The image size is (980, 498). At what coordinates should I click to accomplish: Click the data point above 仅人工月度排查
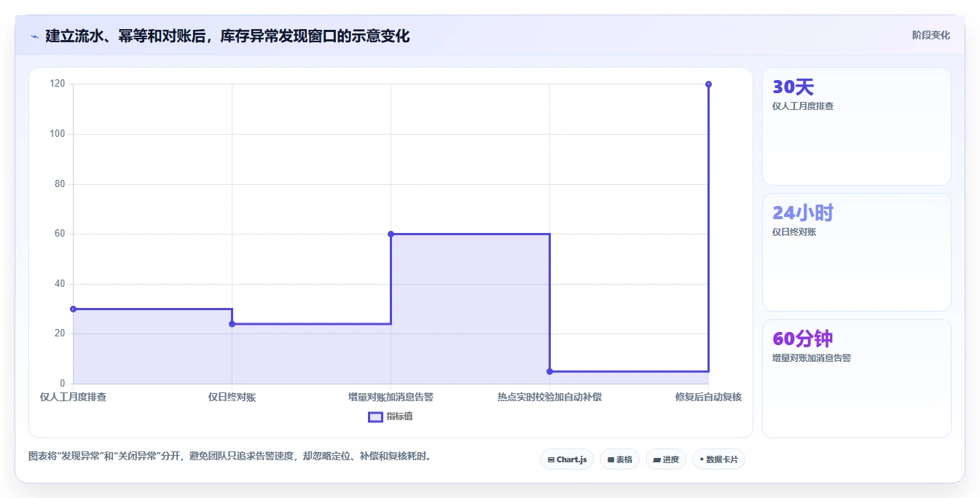[x=73, y=309]
